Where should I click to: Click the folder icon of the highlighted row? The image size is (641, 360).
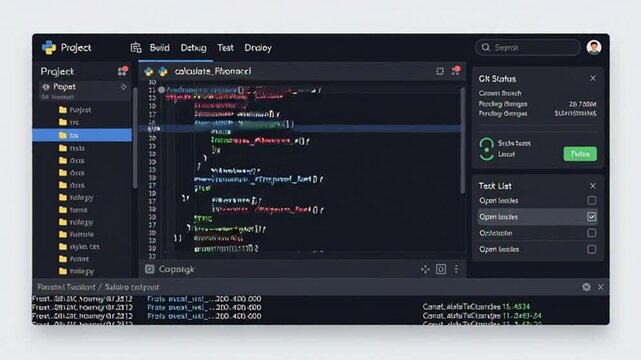point(63,135)
